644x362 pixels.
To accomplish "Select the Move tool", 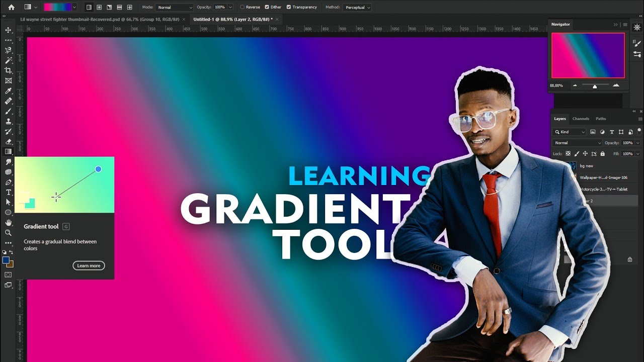I will 8,30.
